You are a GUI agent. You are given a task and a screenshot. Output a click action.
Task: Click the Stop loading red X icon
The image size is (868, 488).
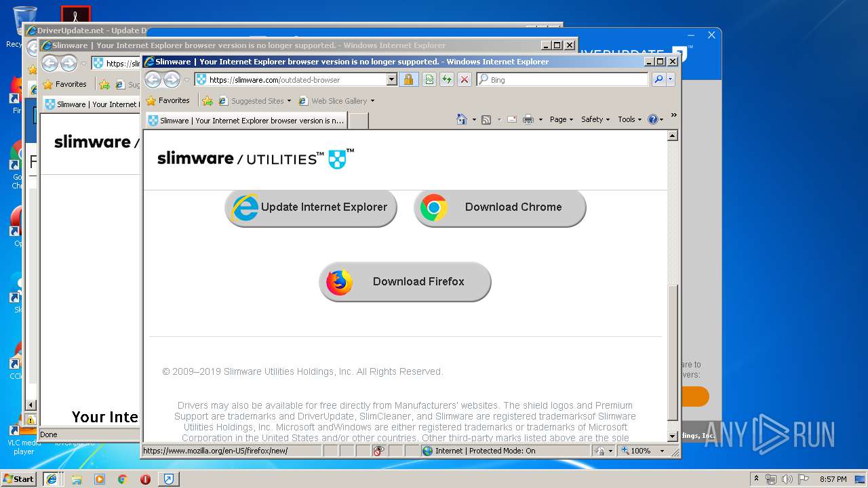(x=465, y=79)
